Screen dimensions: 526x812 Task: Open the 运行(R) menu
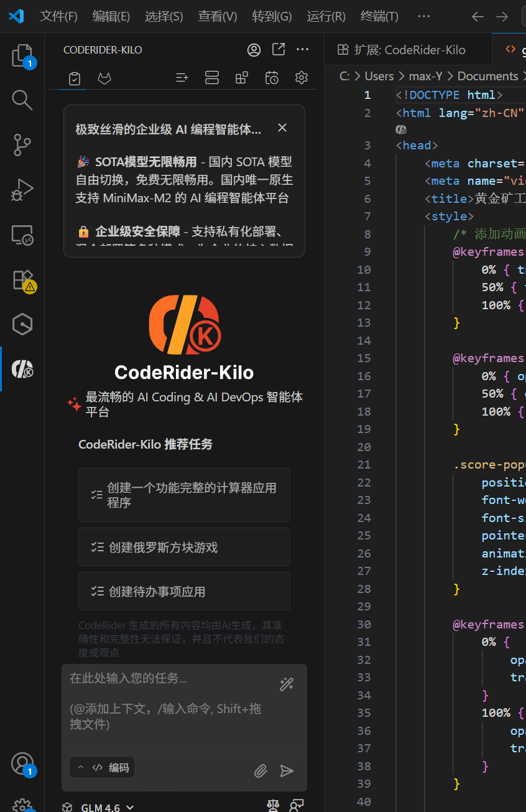326,17
